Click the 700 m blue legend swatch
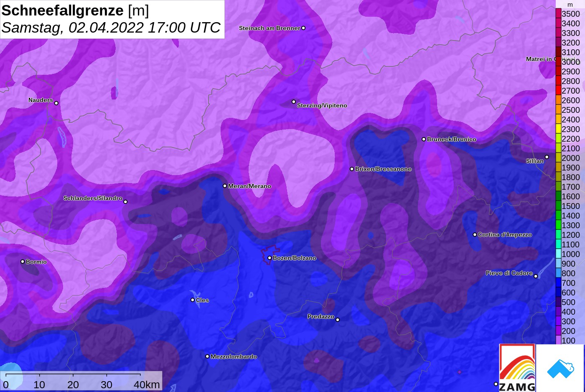 pyautogui.click(x=558, y=283)
